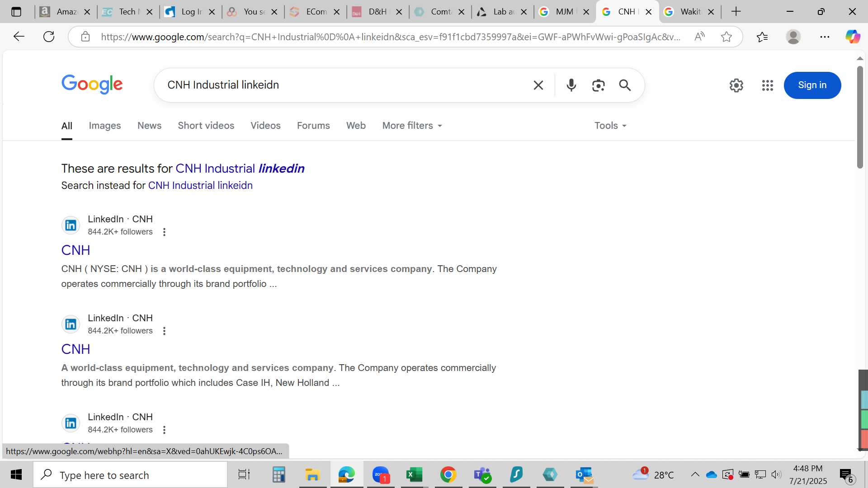Viewport: 868px width, 488px height.
Task: Close the ECom browser tab
Action: coord(336,12)
